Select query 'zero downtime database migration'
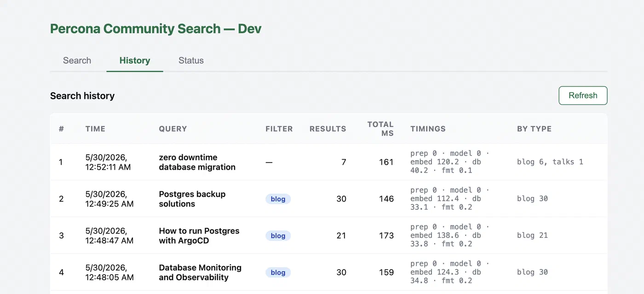The width and height of the screenshot is (644, 294). 197,162
